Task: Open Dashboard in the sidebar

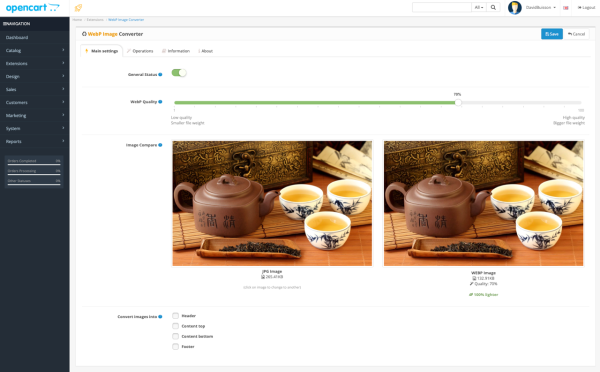Action: 34,38
